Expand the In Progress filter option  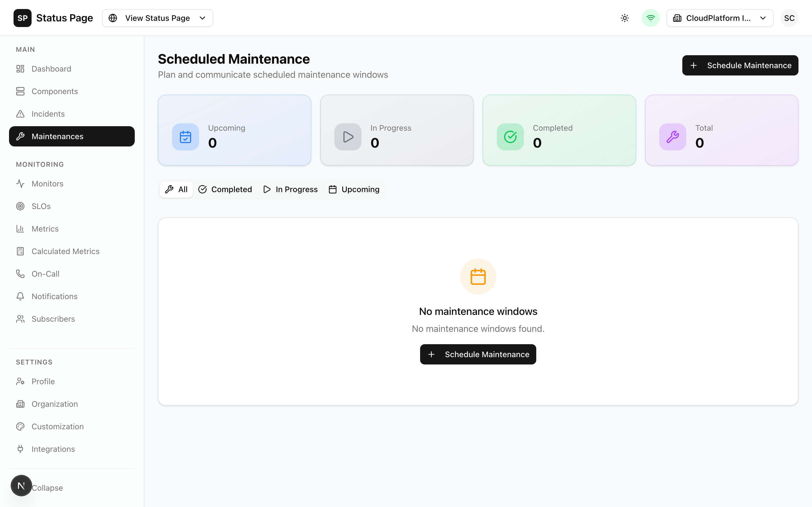[x=290, y=189]
